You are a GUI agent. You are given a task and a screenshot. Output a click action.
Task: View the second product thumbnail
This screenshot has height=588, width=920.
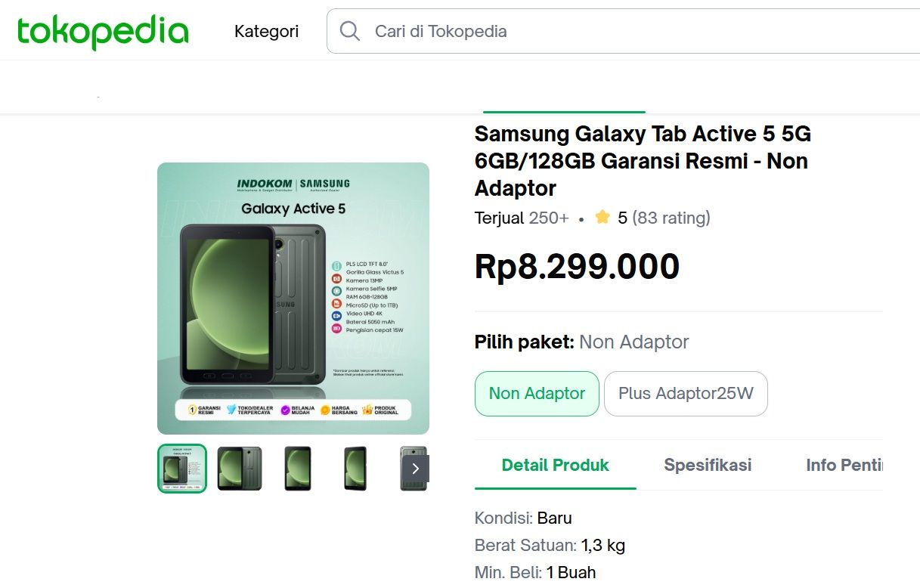point(240,469)
